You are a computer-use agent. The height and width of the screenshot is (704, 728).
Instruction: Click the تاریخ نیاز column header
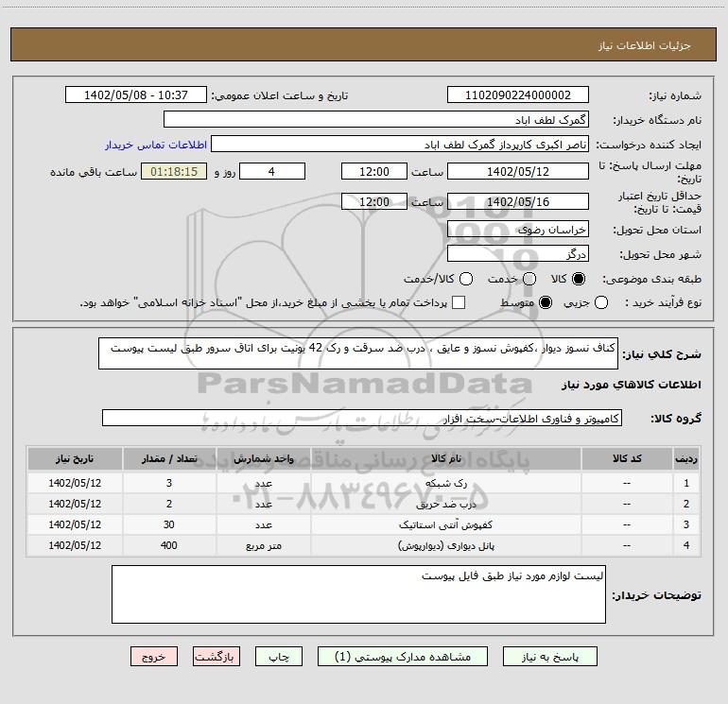tap(75, 458)
